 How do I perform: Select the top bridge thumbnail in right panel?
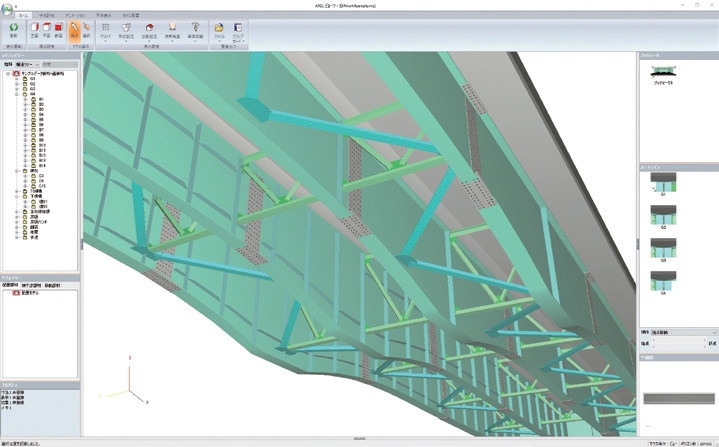tap(659, 74)
